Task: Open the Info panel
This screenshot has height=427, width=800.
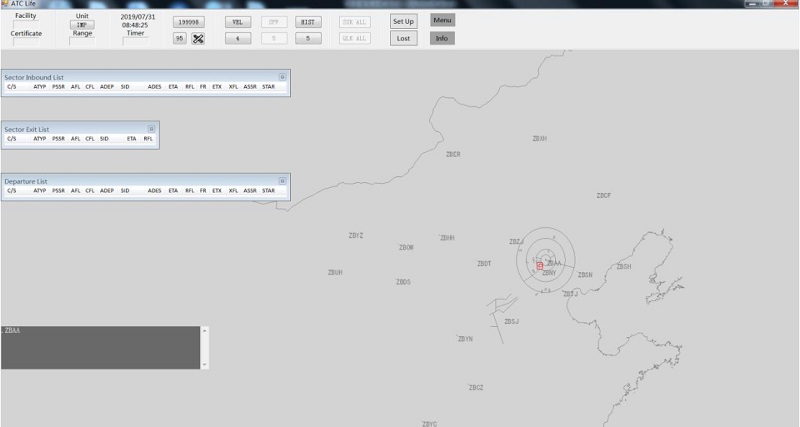Action: pos(442,38)
